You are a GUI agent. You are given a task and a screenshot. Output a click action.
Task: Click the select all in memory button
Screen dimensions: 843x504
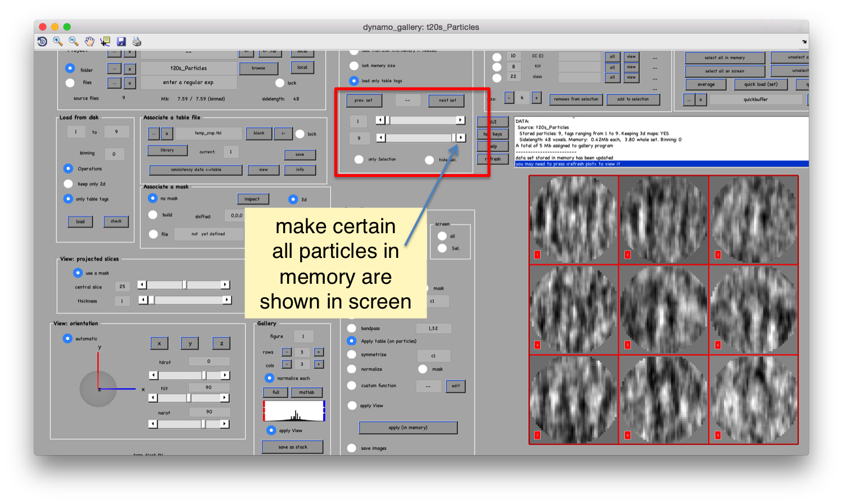(x=725, y=58)
